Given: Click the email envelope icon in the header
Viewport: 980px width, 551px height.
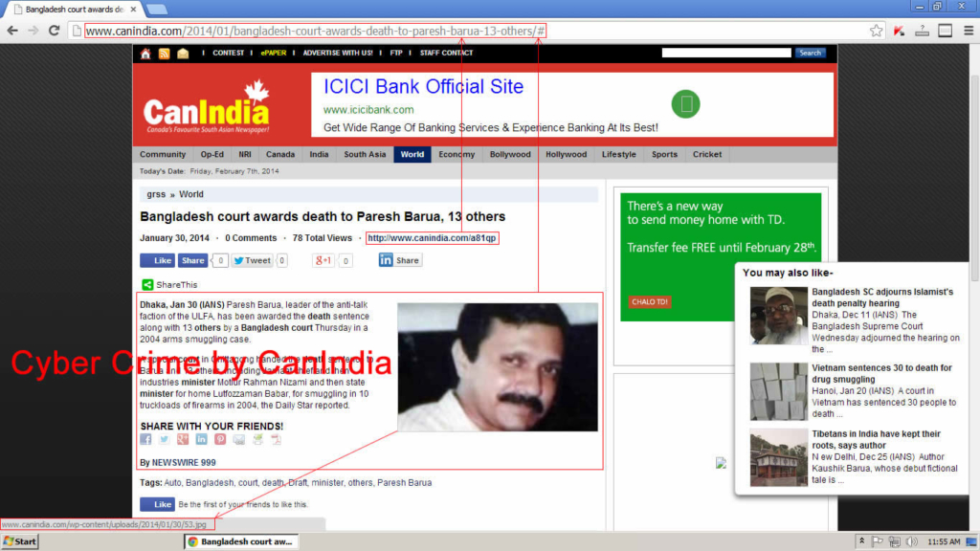Looking at the screenshot, I should click(183, 53).
